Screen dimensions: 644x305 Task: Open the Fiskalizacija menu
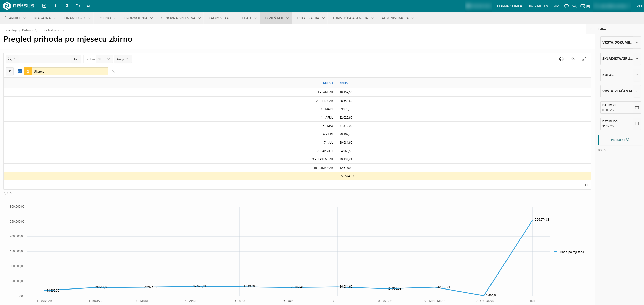[x=311, y=18]
